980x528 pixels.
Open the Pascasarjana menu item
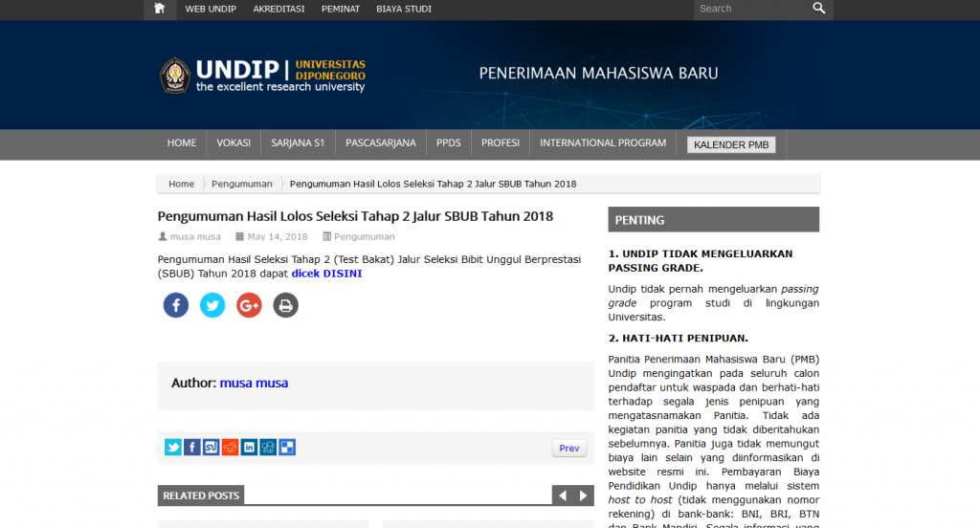point(381,143)
